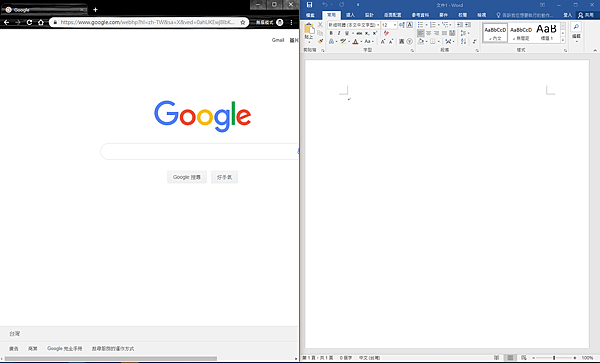Apply character shading icon
Viewport: 600px width, 363px height.
click(401, 41)
